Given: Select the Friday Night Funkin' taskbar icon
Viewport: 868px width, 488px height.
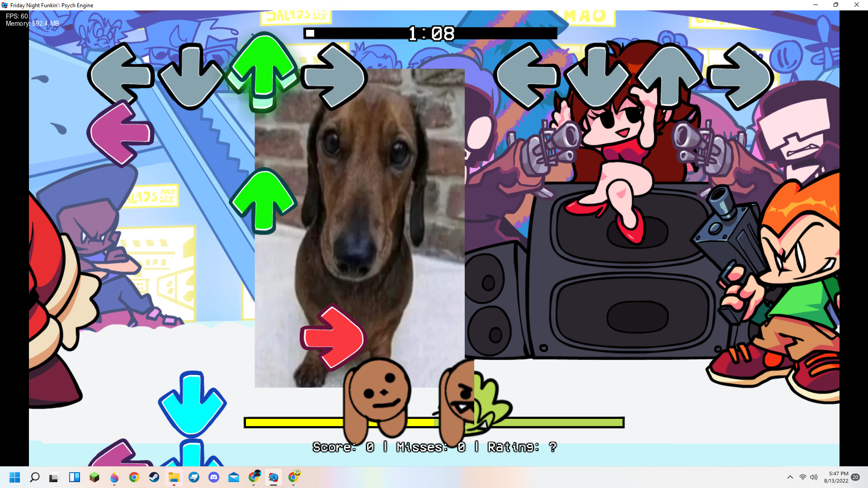Looking at the screenshot, I should click(274, 478).
